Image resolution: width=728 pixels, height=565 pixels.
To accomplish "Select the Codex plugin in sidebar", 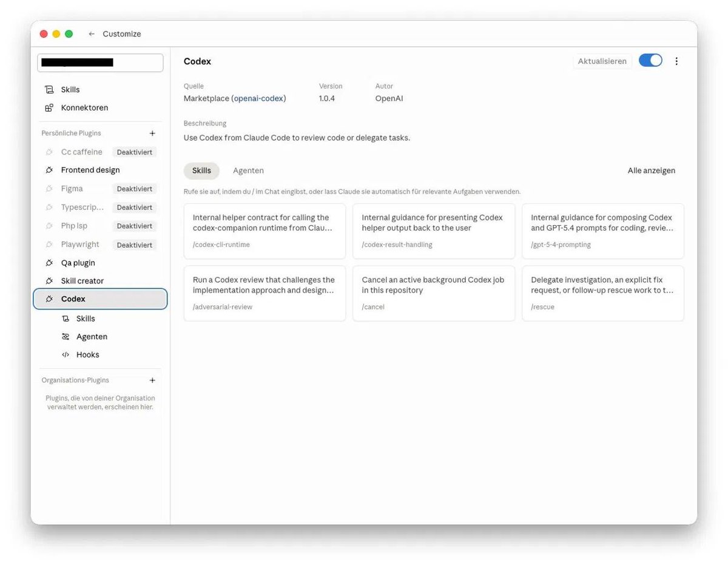I will click(x=100, y=299).
